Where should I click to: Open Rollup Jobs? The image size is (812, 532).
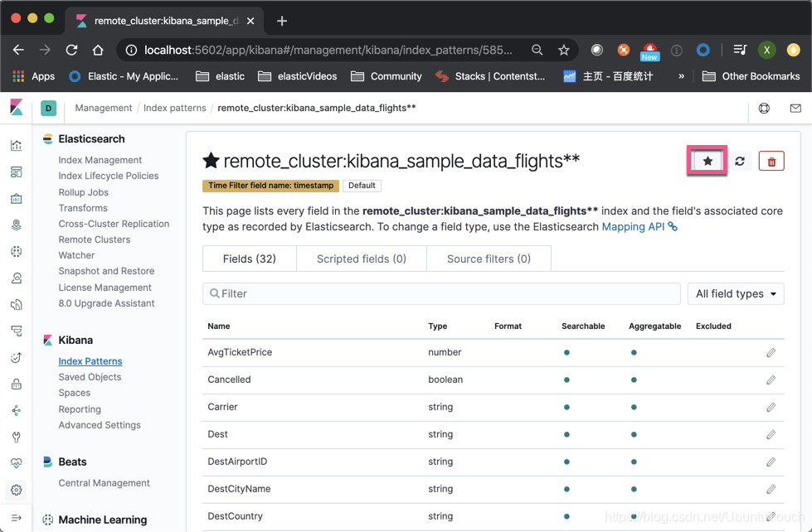coord(84,192)
